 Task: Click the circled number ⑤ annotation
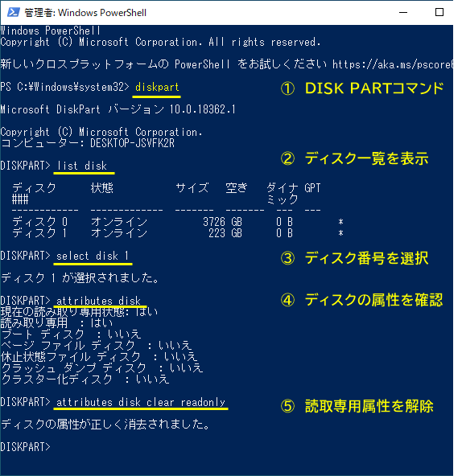point(287,406)
